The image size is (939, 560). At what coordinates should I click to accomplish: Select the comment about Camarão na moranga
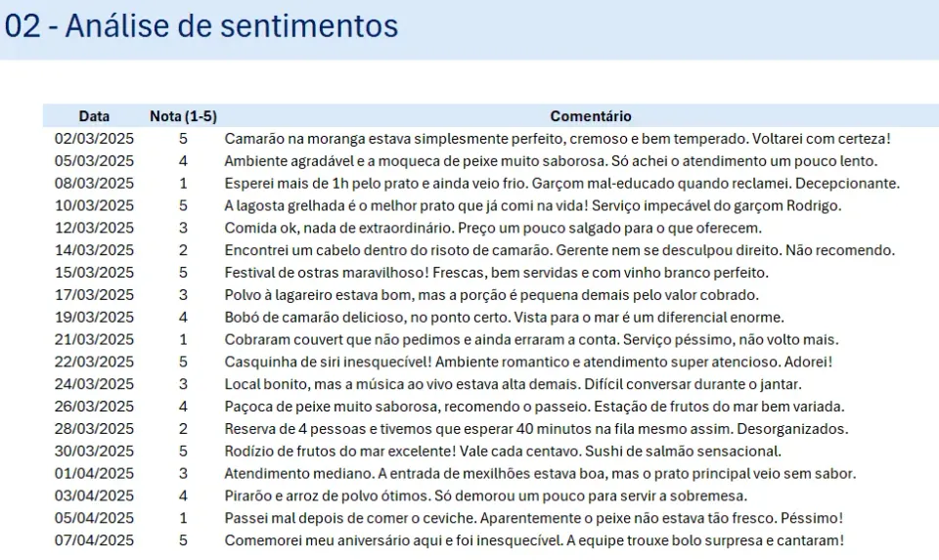[x=558, y=139]
